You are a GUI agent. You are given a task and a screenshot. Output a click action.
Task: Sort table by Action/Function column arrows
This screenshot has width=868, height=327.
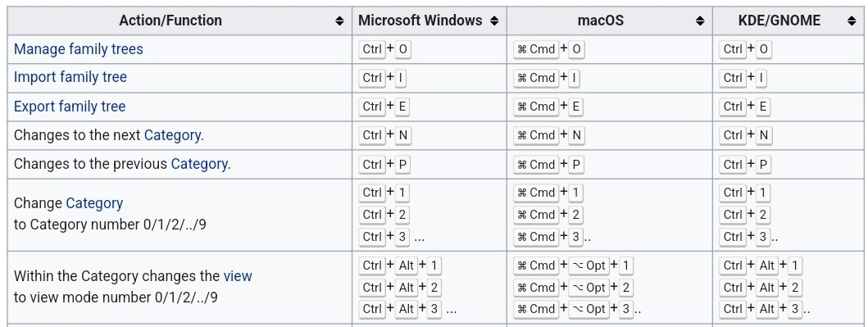click(x=339, y=21)
